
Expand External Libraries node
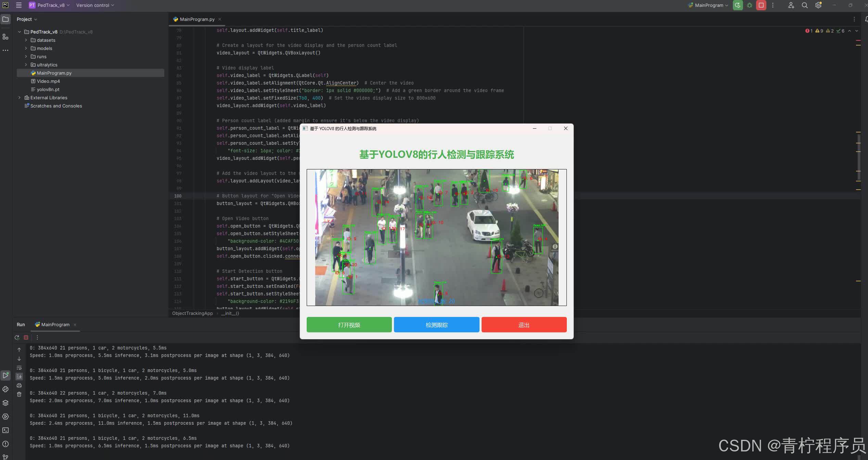[x=20, y=98]
